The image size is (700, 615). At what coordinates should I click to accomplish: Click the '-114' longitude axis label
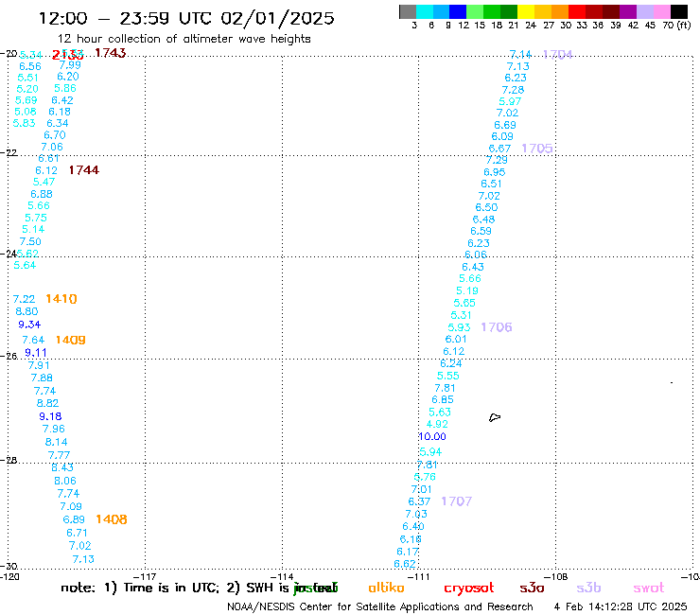click(283, 576)
